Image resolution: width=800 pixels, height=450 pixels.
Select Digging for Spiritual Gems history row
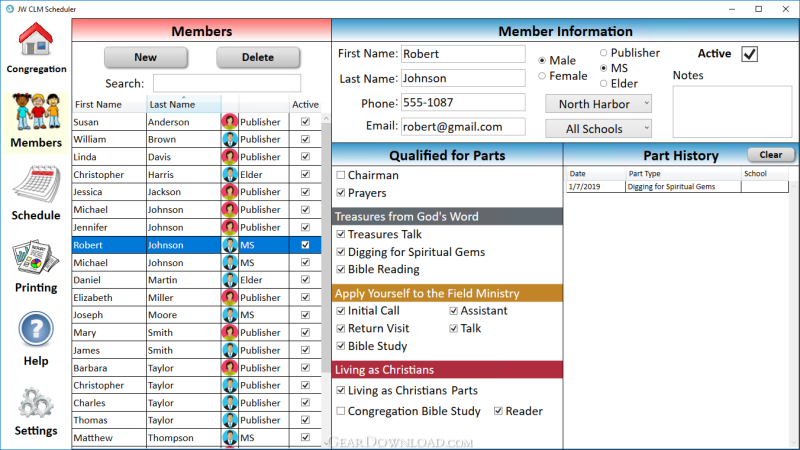677,187
